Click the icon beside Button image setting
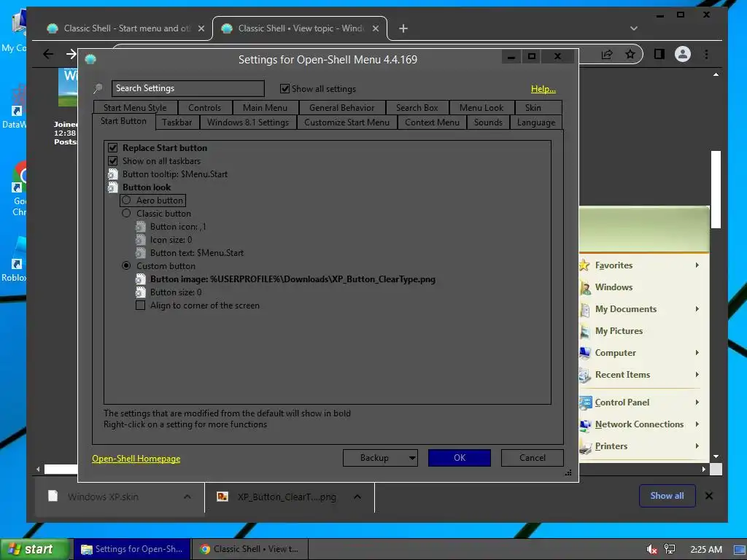This screenshot has height=560, width=747. point(141,279)
